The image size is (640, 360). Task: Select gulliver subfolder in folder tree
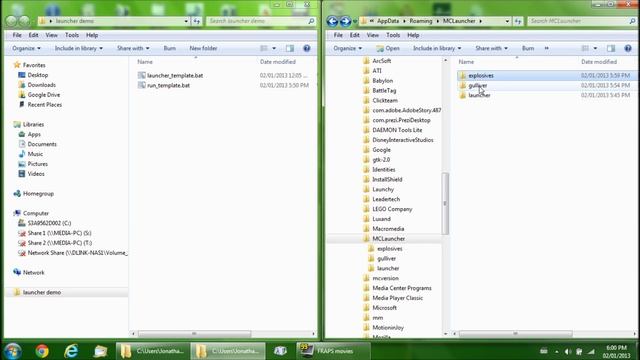386,258
